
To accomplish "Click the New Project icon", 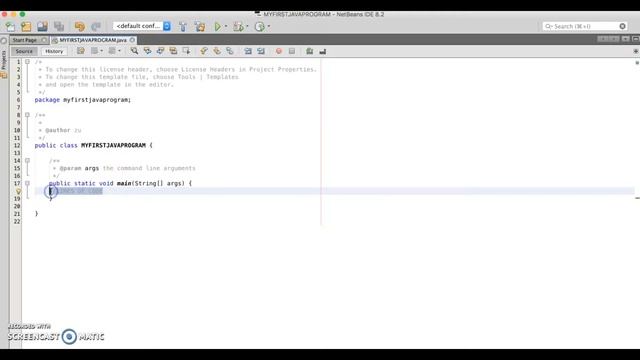I will pos(27,27).
